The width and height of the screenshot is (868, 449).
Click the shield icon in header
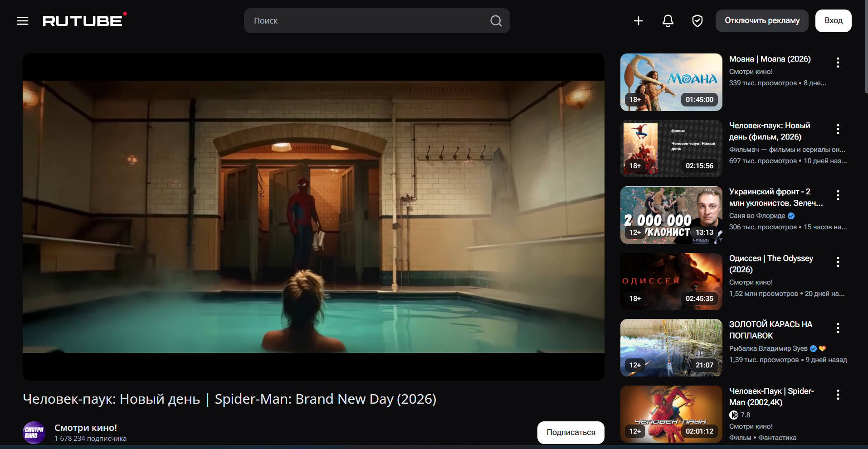[697, 21]
